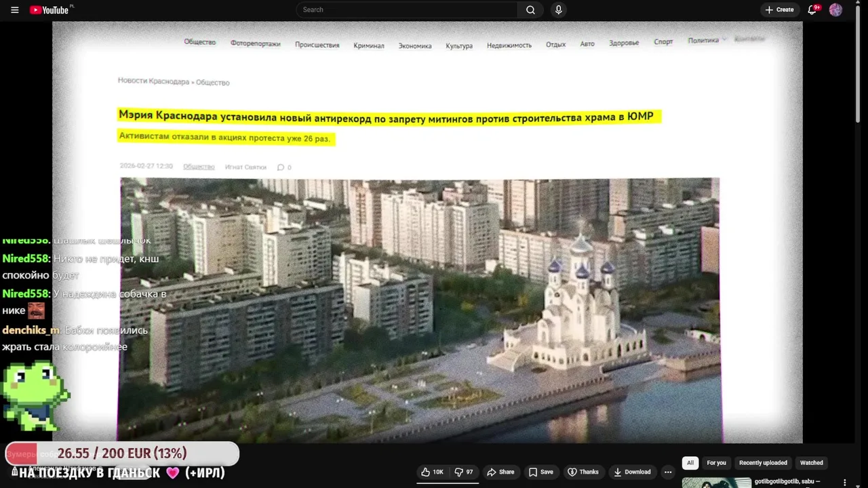Click the Недвижимость menu item
Screen dimensions: 868x488
pos(509,45)
